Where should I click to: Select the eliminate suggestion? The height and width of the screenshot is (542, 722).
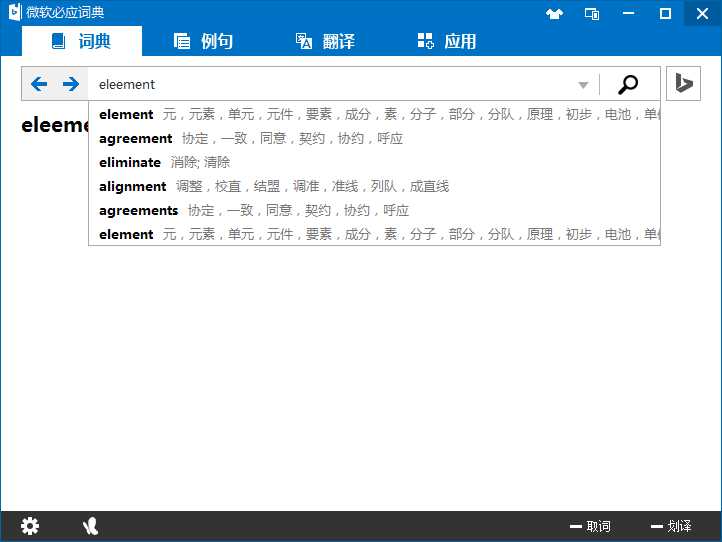pos(374,162)
